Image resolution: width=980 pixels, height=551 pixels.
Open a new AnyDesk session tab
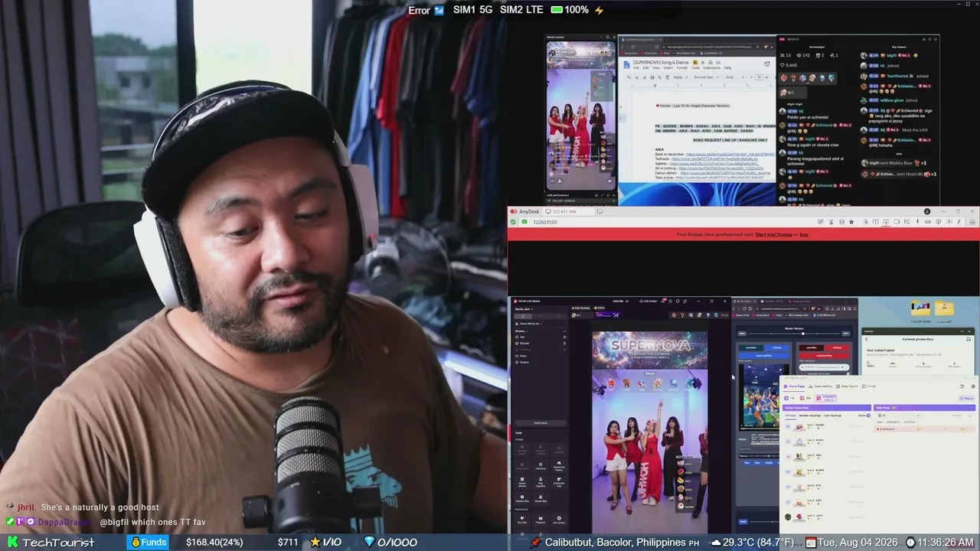tap(599, 211)
